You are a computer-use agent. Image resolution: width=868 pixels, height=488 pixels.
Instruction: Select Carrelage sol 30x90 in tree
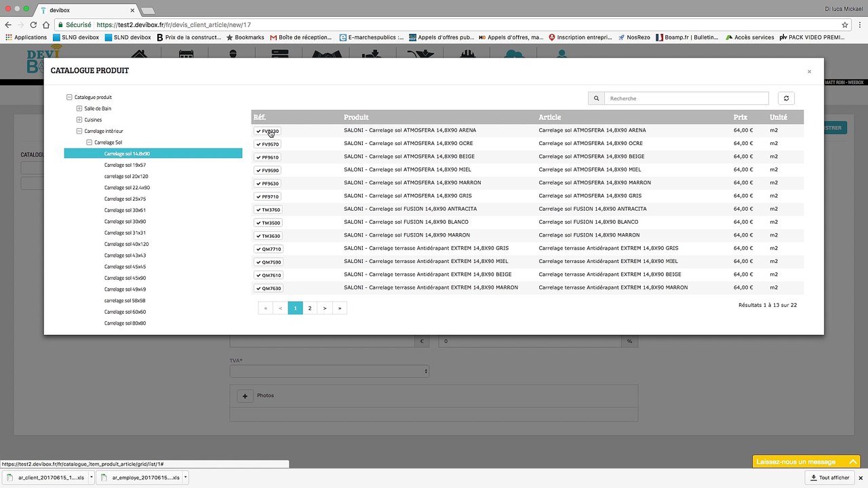[x=125, y=222]
